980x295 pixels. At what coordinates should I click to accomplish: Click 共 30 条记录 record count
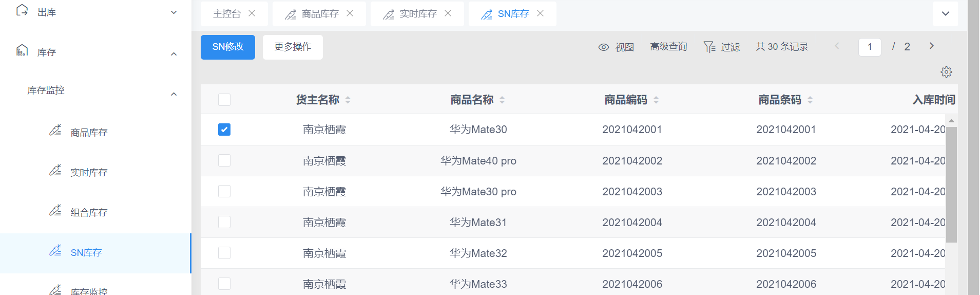pyautogui.click(x=782, y=47)
